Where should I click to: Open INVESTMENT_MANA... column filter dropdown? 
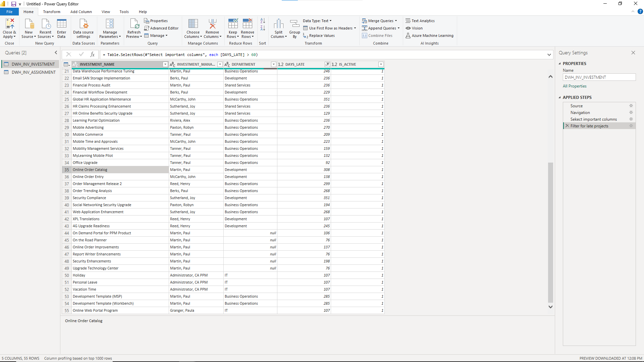220,64
